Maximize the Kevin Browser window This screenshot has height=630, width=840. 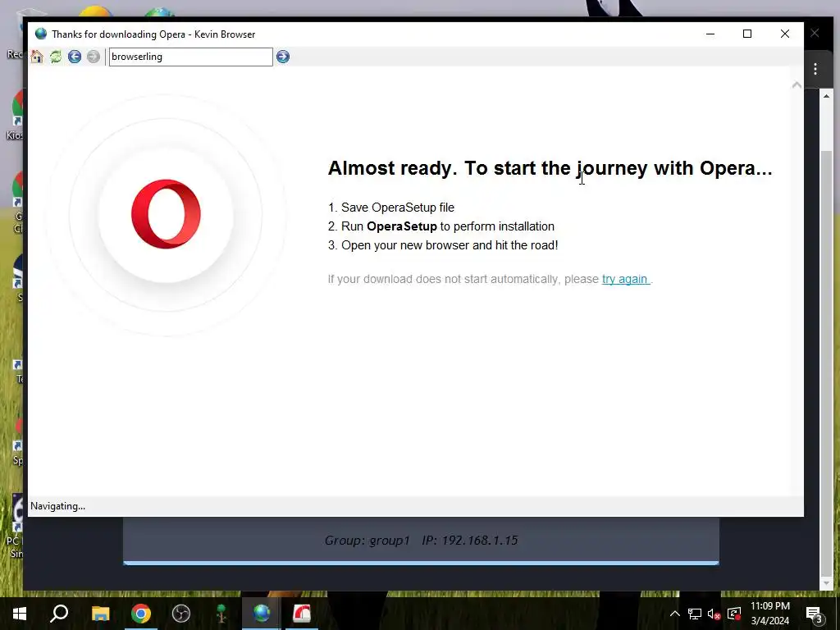point(747,34)
